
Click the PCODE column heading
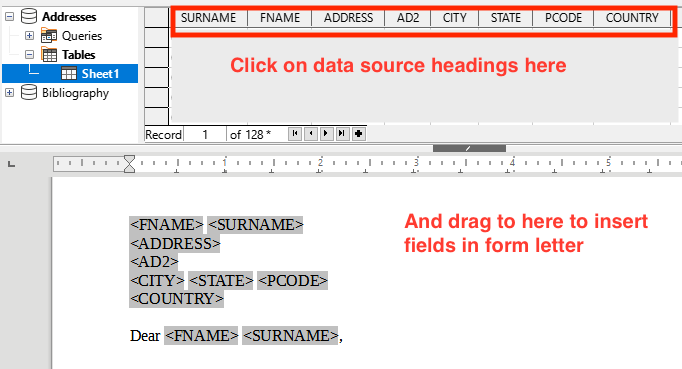click(x=563, y=18)
